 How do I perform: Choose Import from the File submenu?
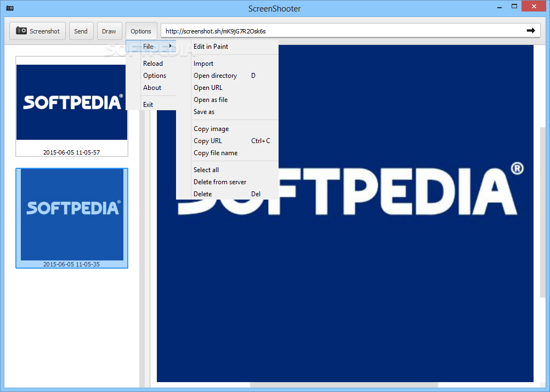click(228, 64)
